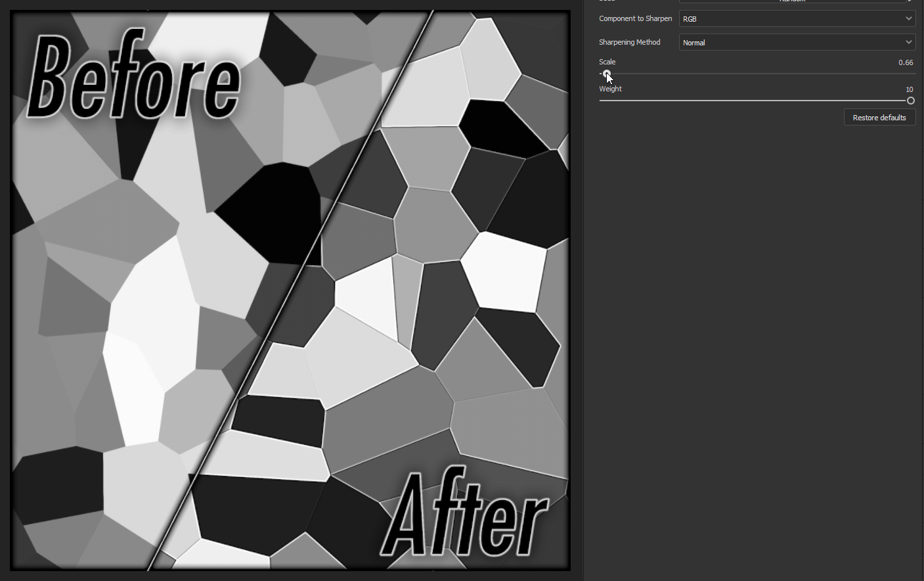Click the Scale slider handle
This screenshot has width=924, height=581.
pyautogui.click(x=606, y=74)
